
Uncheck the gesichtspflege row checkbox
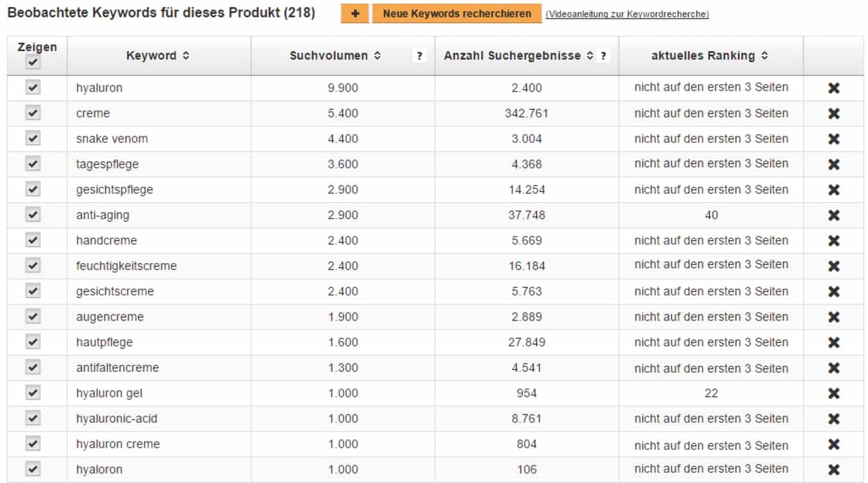click(33, 189)
